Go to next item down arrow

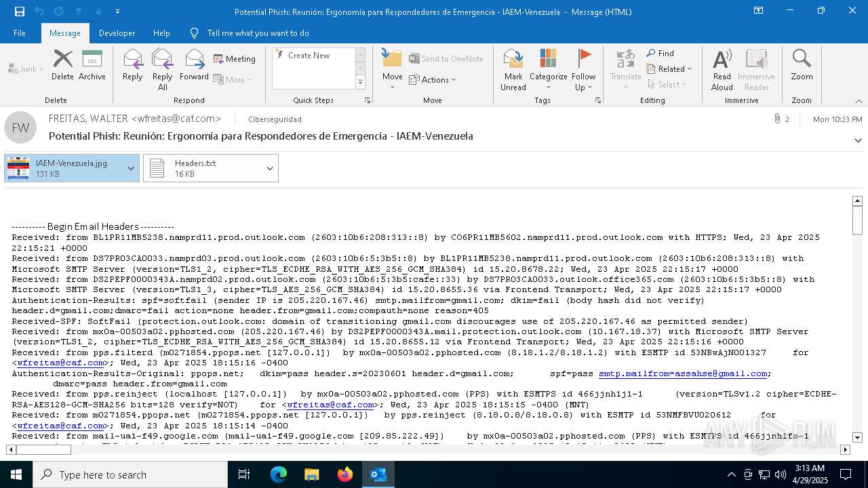98,12
